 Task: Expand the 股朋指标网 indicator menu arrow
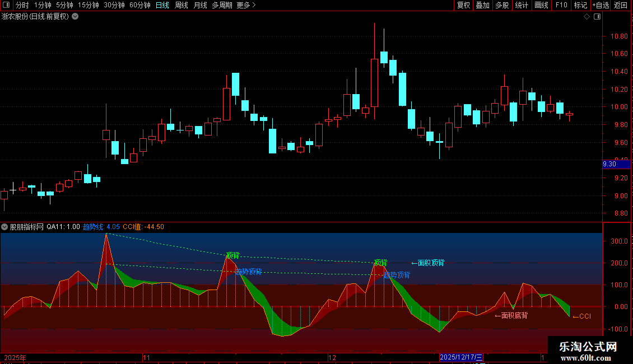[4, 227]
